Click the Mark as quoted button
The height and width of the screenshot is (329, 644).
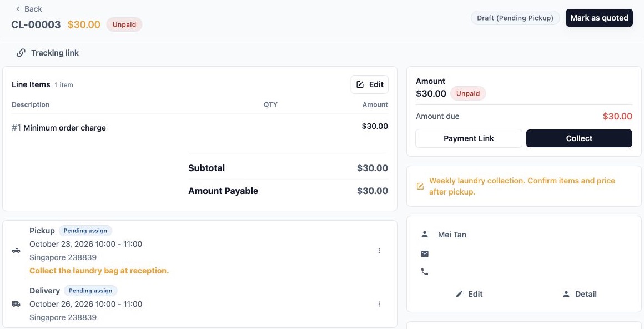(x=599, y=18)
